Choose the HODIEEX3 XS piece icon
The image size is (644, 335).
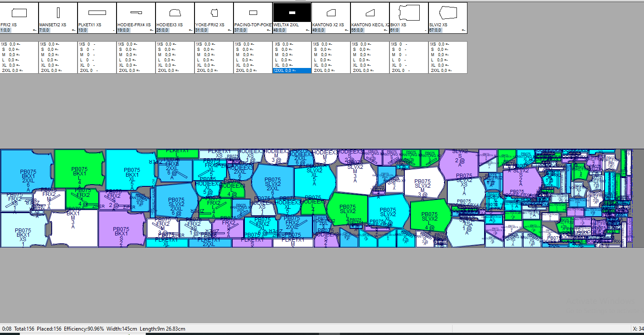click(175, 13)
